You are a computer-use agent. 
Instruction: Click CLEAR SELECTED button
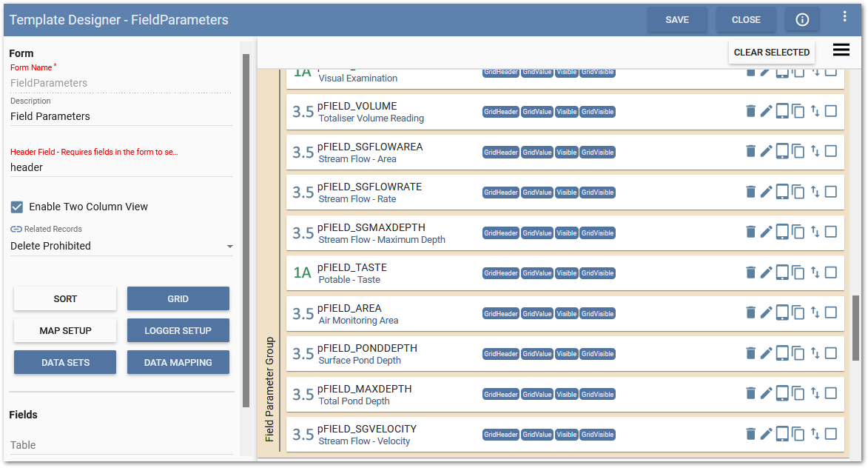coord(771,53)
